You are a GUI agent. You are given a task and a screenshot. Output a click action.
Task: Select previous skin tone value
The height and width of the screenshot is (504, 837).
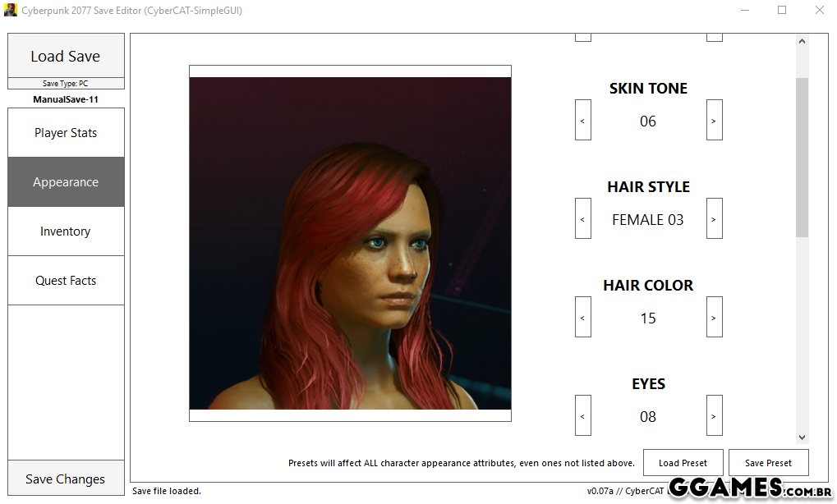583,120
